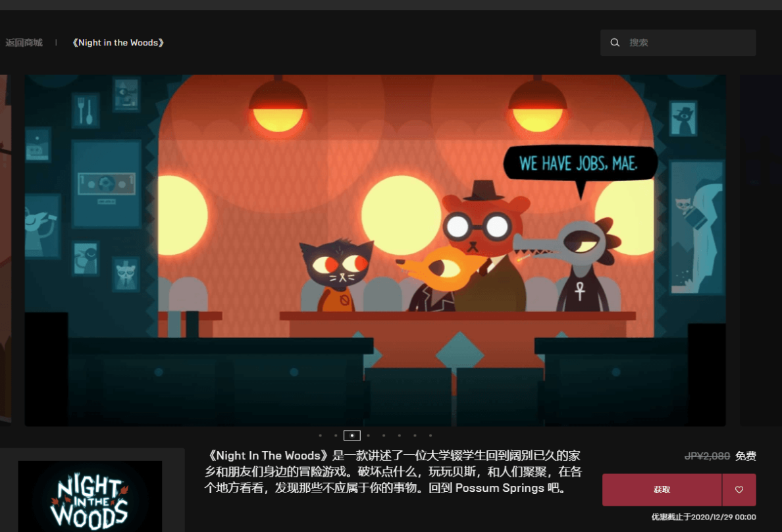782x532 pixels.
Task: Show the previous screenshot peeking on left edge
Action: [x=5, y=248]
